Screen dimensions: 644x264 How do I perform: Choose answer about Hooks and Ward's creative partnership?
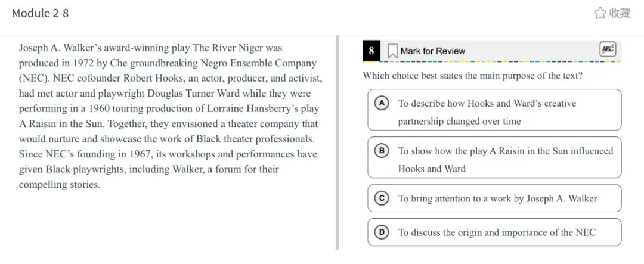[x=494, y=110]
